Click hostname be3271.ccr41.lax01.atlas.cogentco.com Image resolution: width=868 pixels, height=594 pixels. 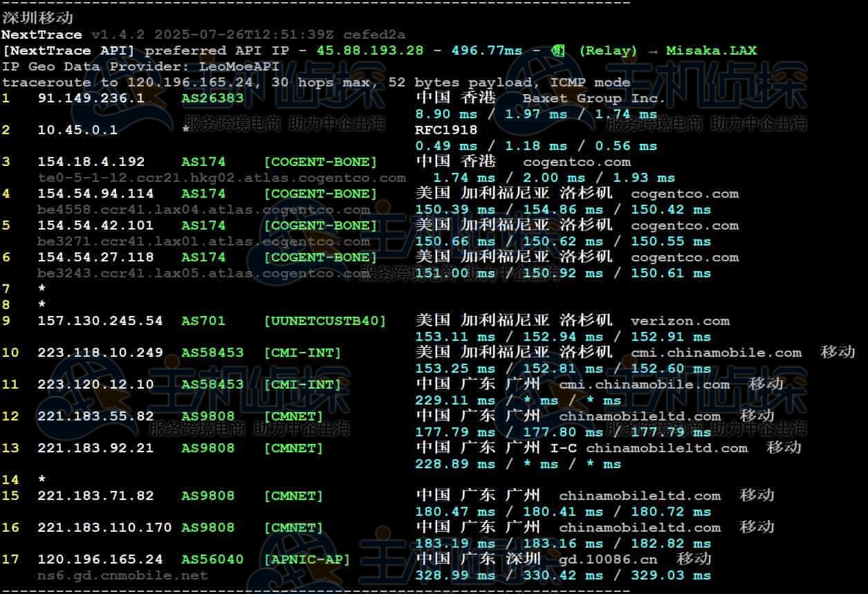(203, 241)
